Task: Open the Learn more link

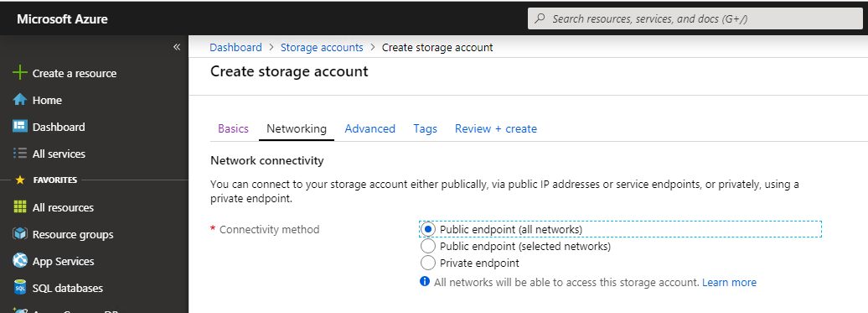Action: (x=729, y=282)
